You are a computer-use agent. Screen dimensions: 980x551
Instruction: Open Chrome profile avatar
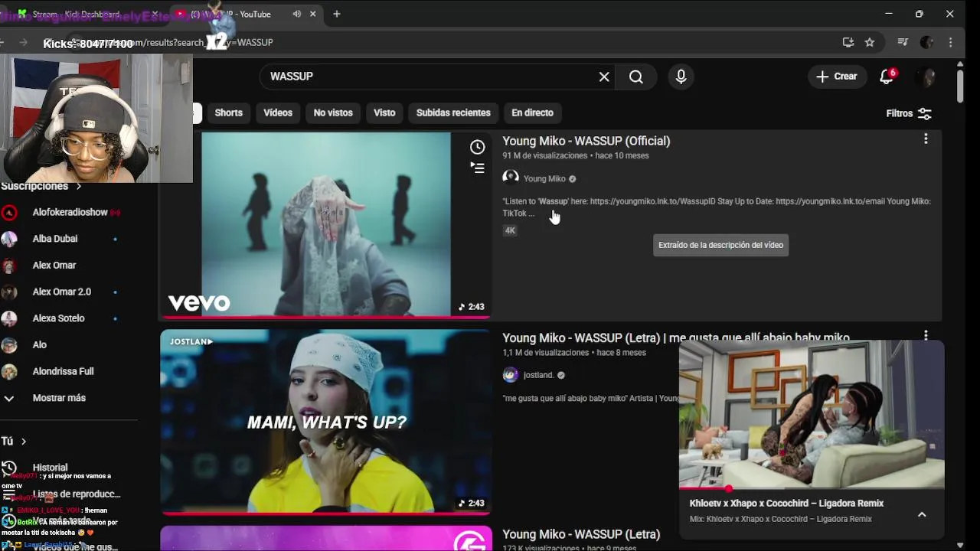[926, 42]
